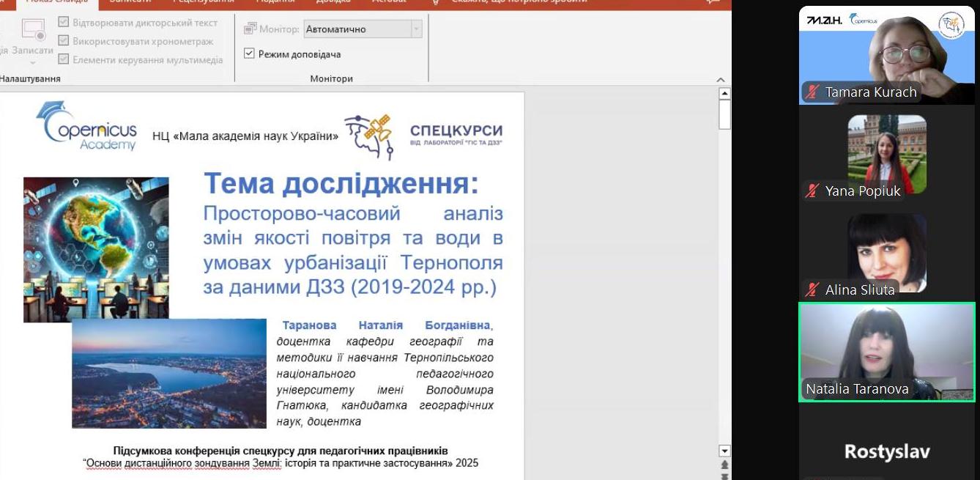Open the Подання ribbon tab
This screenshot has height=480, width=980.
[x=275, y=2]
